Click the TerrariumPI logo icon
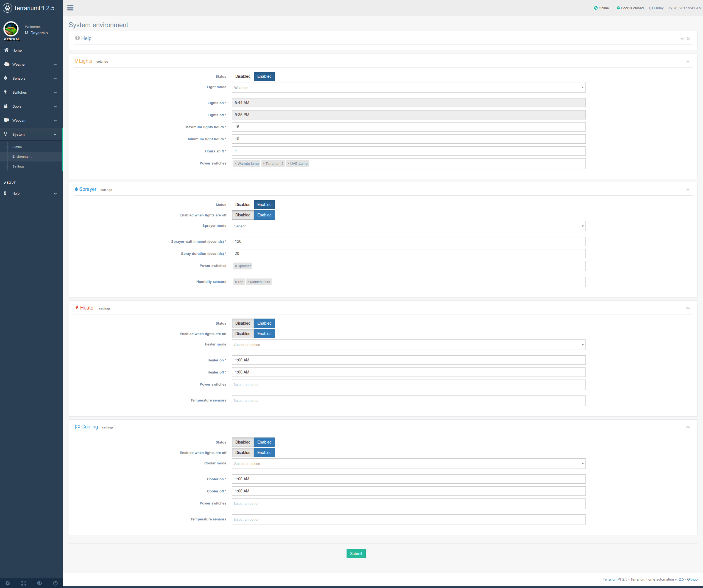This screenshot has height=588, width=703. [x=7, y=8]
